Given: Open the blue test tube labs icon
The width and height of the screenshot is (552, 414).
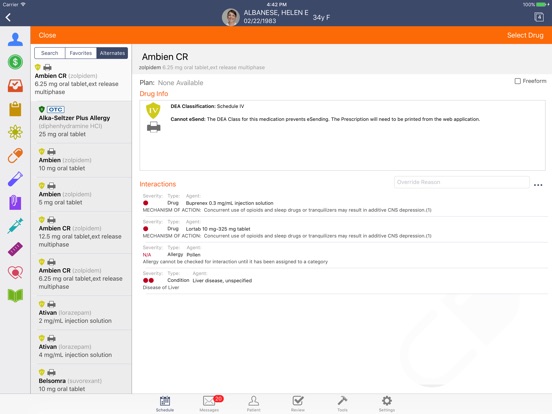Looking at the screenshot, I should [x=15, y=179].
